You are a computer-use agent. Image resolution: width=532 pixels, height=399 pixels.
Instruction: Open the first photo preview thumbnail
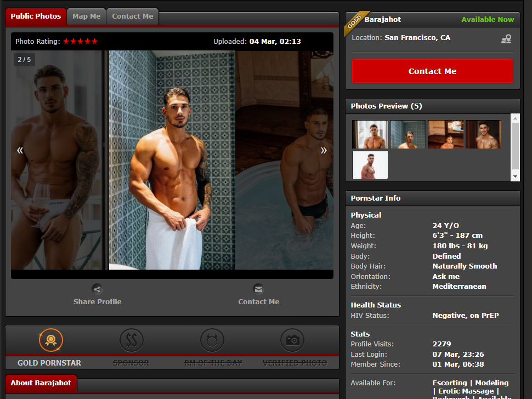pyautogui.click(x=370, y=134)
